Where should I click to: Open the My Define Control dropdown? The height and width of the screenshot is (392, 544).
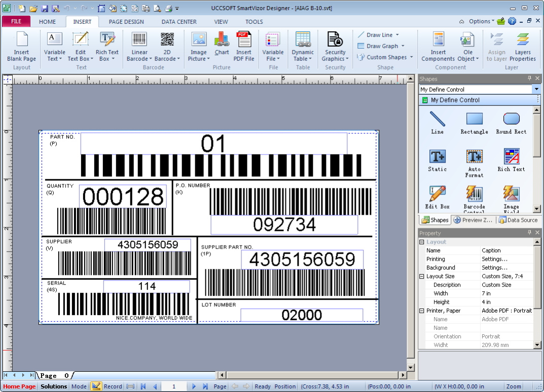(x=536, y=89)
